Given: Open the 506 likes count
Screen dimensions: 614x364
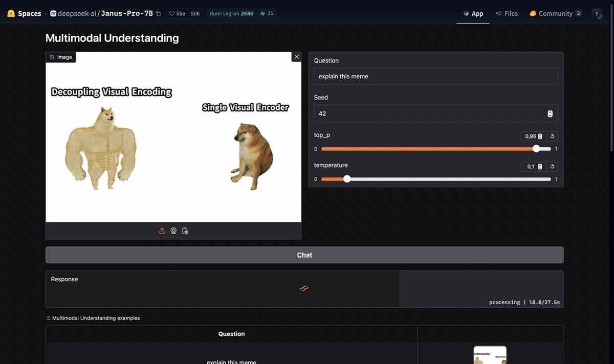Looking at the screenshot, I should 195,14.
